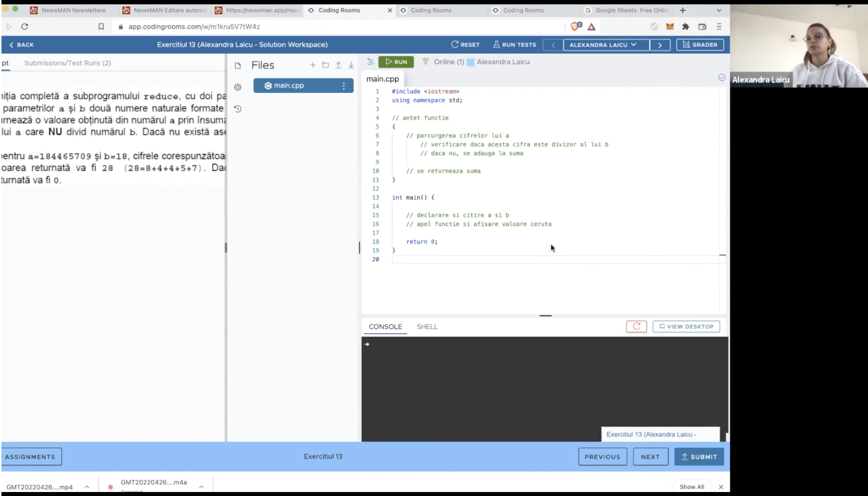Click the VIEW DESKTOP button
Image resolution: width=868 pixels, height=496 pixels.
[686, 326]
